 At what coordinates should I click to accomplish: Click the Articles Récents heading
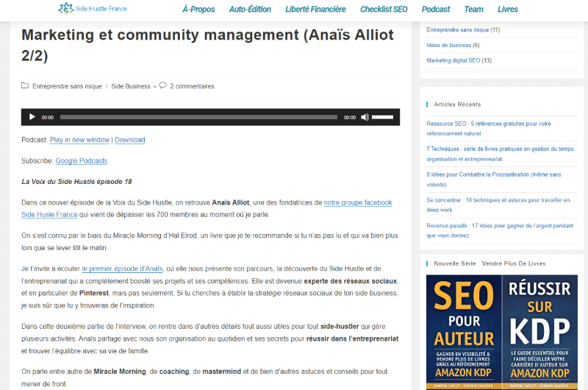click(x=457, y=104)
